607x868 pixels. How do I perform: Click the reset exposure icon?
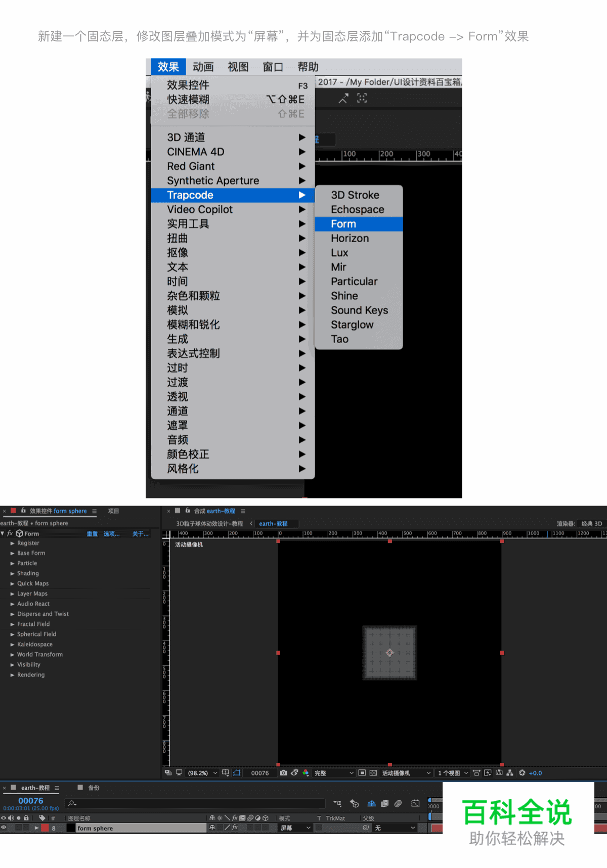(x=522, y=772)
